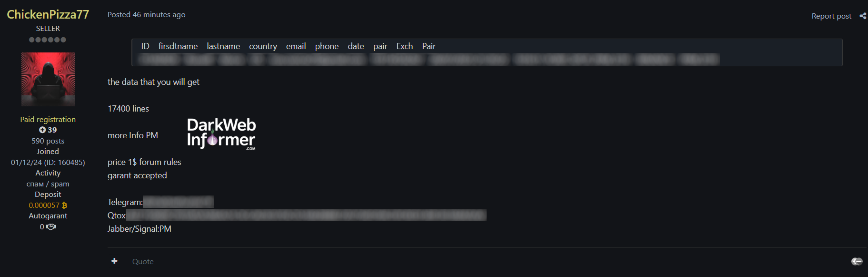Open the 'Posted 46 minutes ago' permalink
Viewport: 868px width, 277px height.
click(147, 15)
